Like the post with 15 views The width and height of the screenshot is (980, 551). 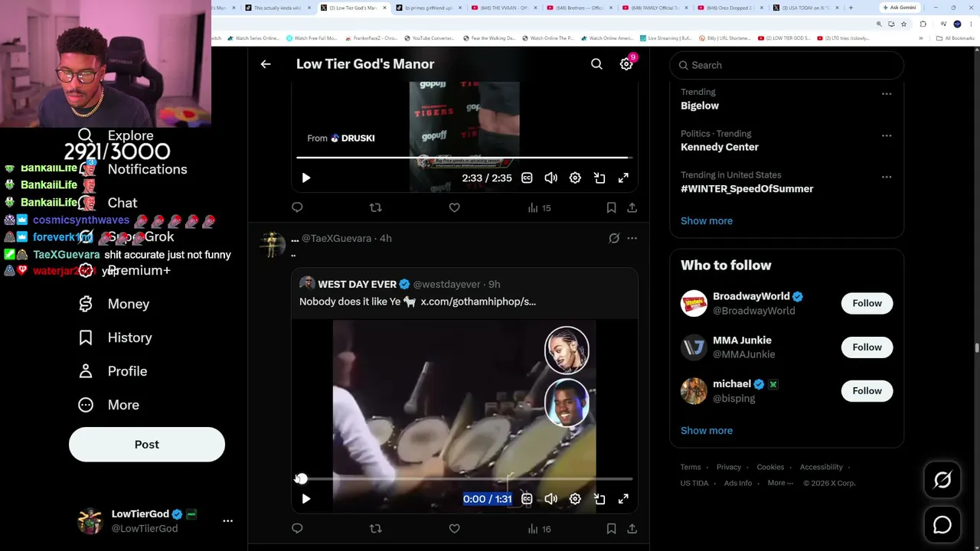454,207
